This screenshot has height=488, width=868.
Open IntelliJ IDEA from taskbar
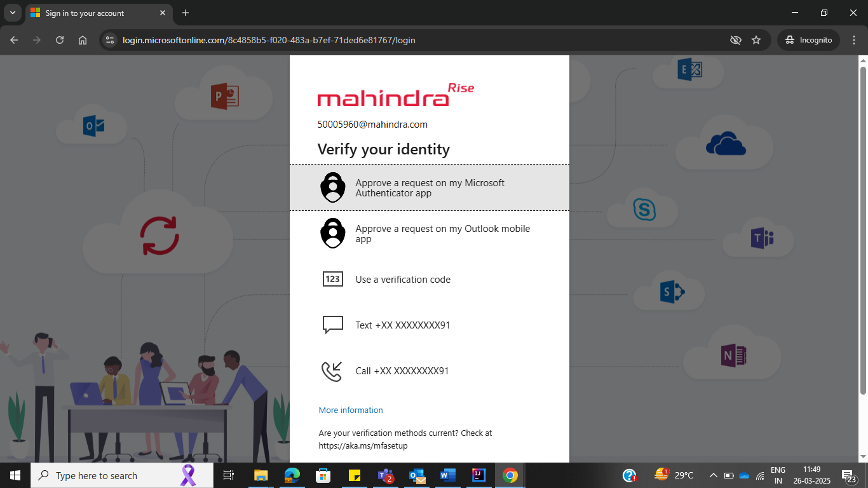point(479,475)
